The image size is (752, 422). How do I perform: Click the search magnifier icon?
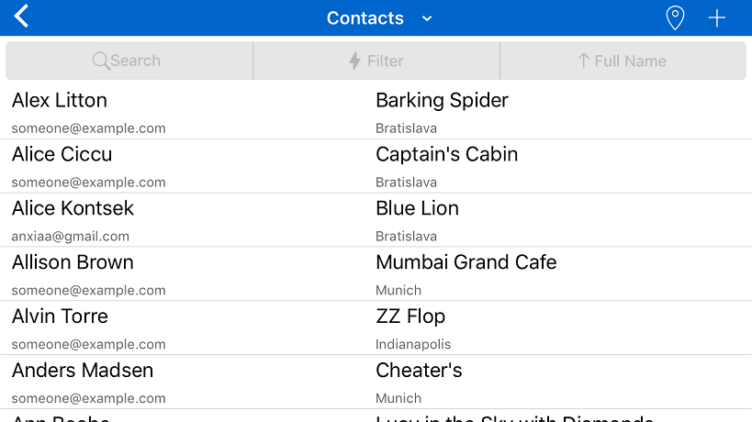(100, 61)
